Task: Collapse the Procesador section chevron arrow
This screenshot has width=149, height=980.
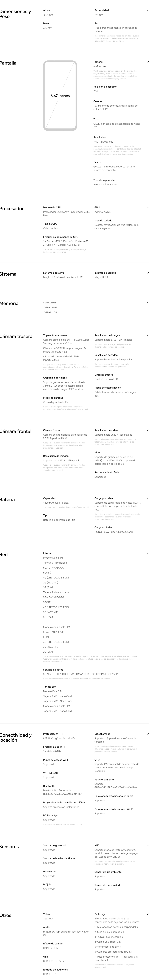Action: 147,208
